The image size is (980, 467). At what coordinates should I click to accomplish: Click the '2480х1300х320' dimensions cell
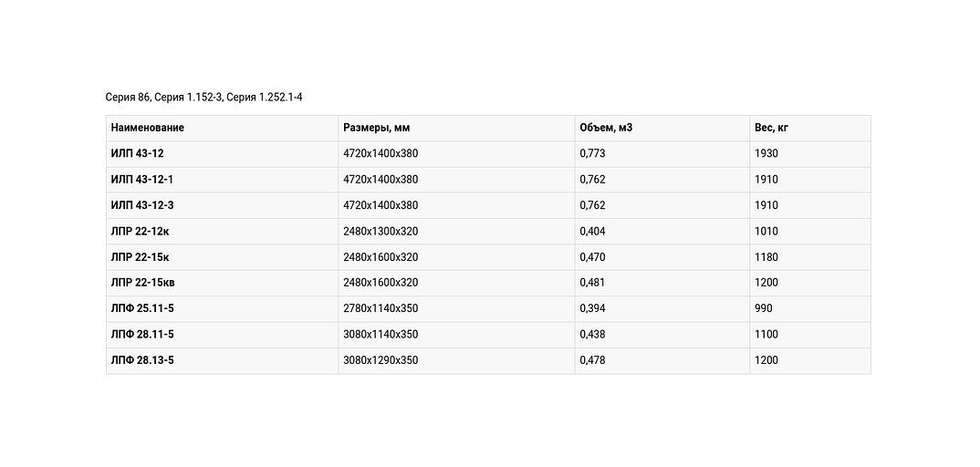[381, 232]
